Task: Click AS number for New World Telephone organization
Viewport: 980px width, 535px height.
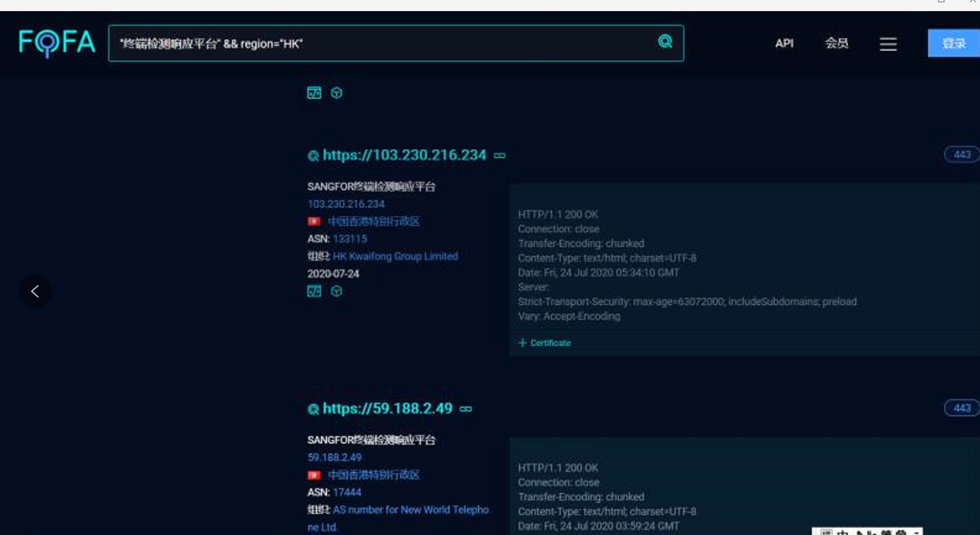Action: [398, 518]
